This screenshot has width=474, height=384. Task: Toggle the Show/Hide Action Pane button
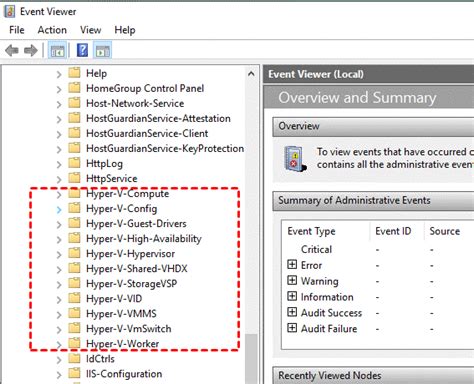click(103, 51)
